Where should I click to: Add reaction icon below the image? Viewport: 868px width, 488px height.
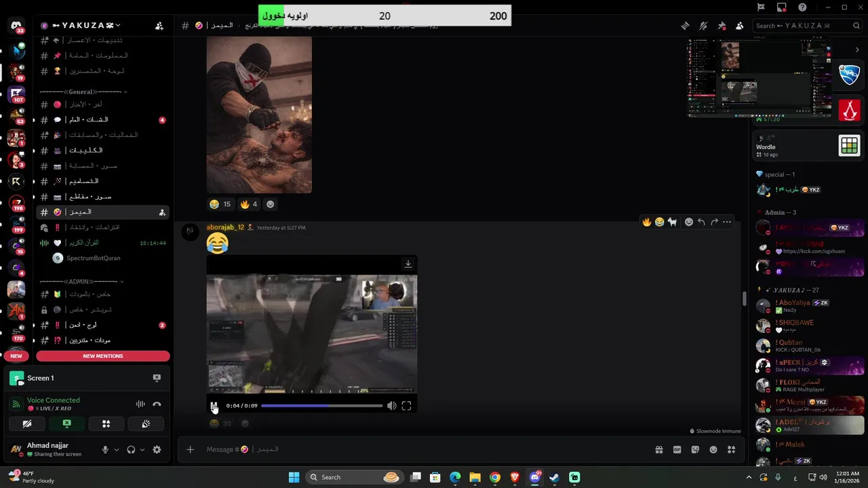(271, 204)
